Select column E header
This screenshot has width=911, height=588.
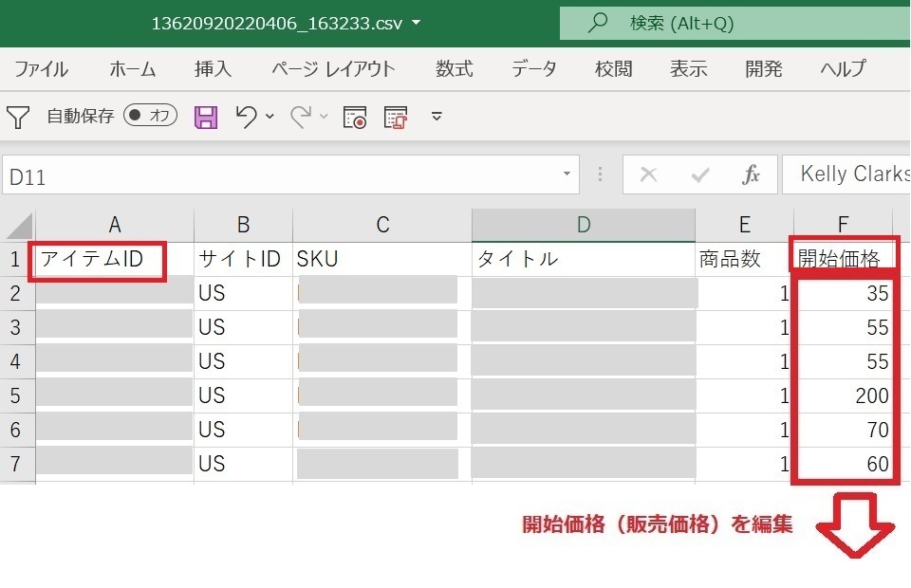tap(744, 225)
